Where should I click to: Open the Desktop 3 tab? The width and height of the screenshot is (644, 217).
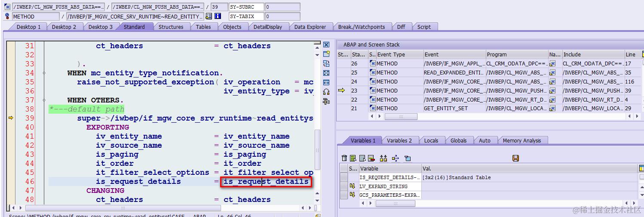click(101, 27)
